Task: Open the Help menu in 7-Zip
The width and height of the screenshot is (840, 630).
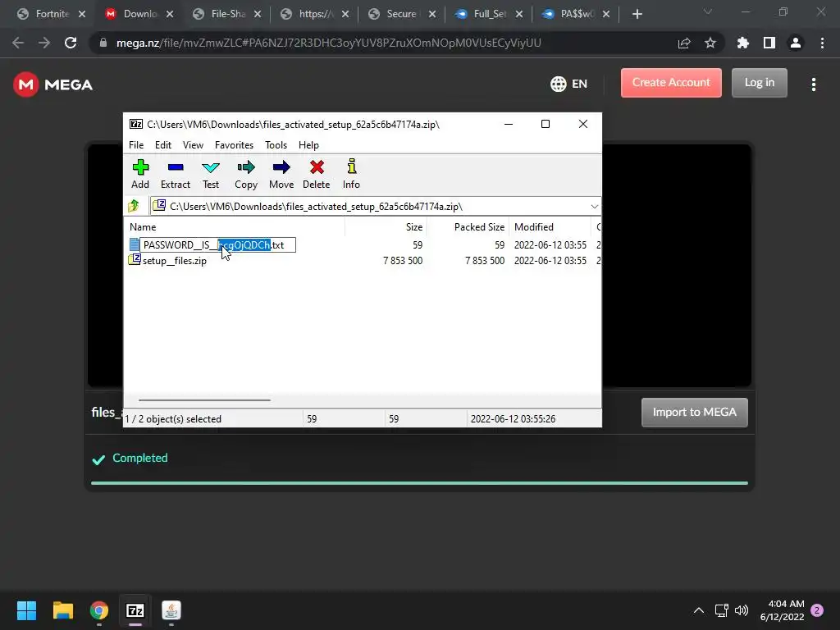Action: (x=308, y=145)
